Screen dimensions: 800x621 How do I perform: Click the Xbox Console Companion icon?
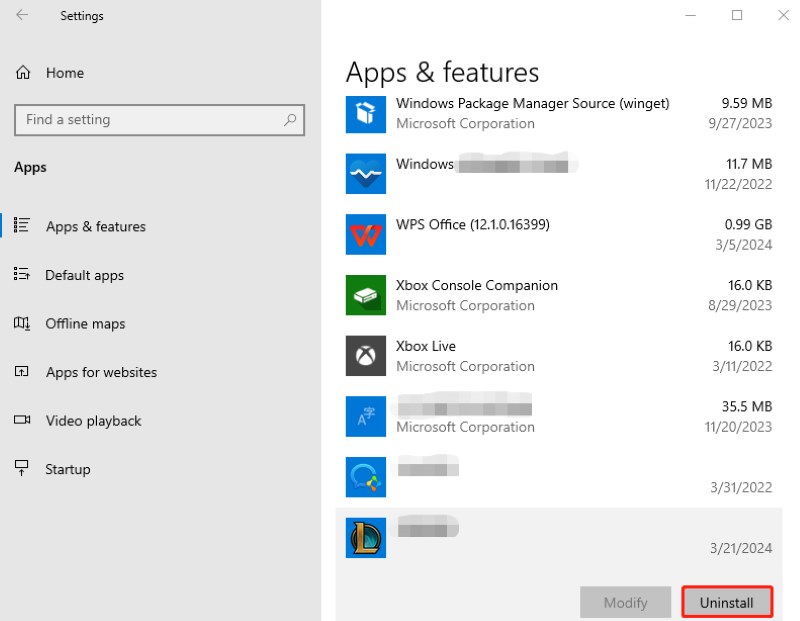coord(366,295)
